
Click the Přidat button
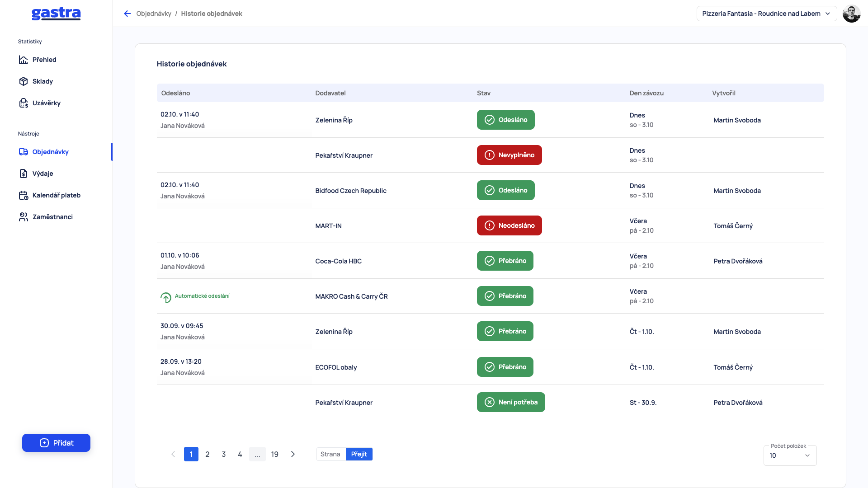(56, 443)
